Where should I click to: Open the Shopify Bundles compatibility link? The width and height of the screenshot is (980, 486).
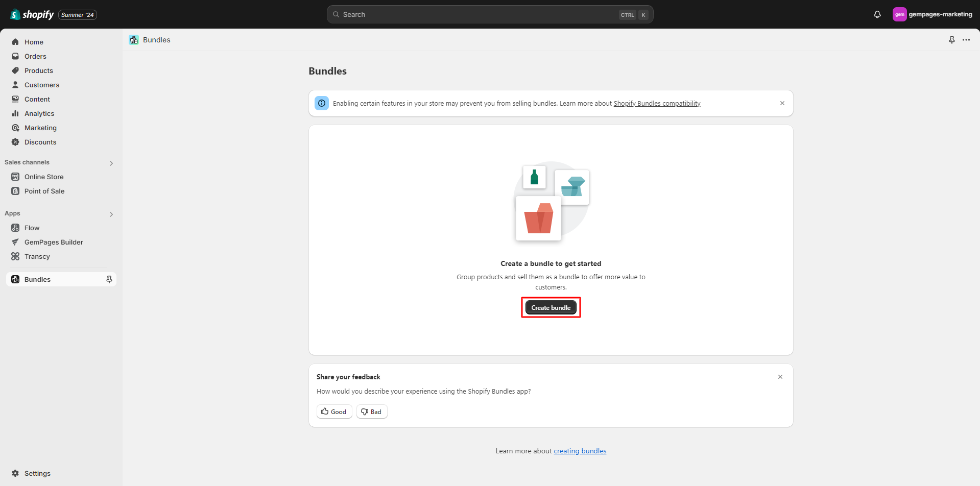coord(657,103)
